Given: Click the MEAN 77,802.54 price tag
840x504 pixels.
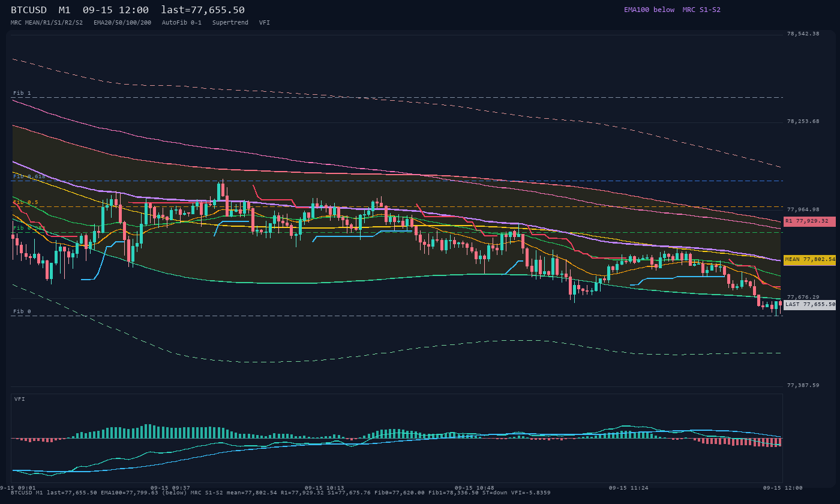Looking at the screenshot, I should pyautogui.click(x=809, y=260).
